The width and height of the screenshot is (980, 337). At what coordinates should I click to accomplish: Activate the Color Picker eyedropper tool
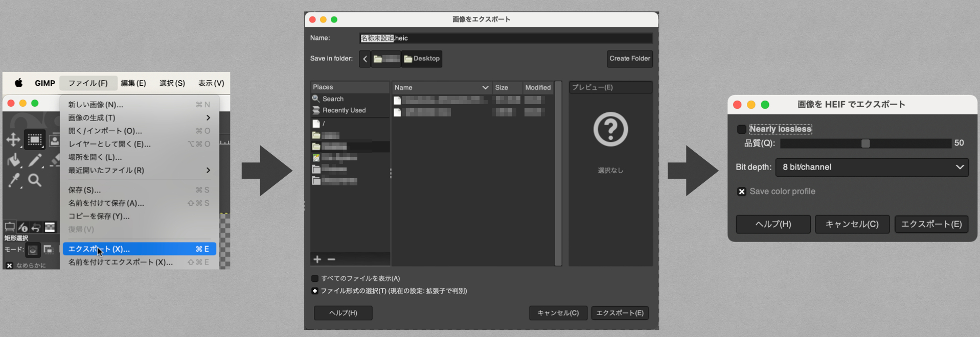click(x=14, y=180)
